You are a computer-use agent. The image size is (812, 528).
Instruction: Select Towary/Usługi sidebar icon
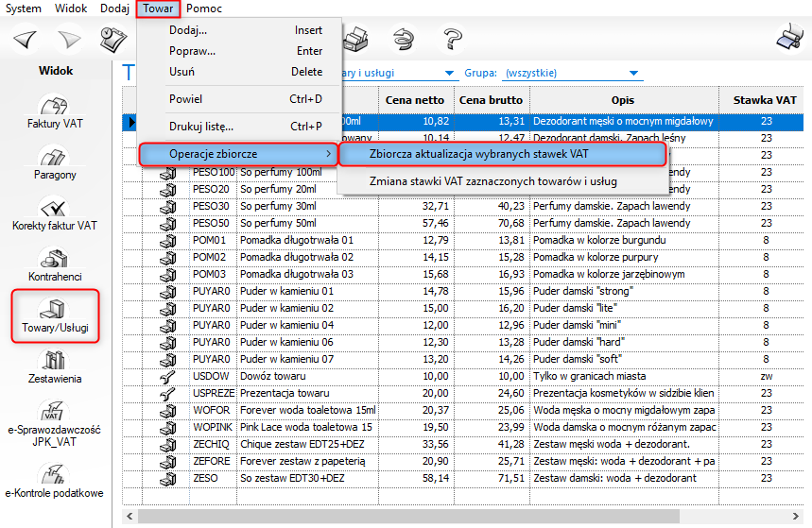click(55, 315)
